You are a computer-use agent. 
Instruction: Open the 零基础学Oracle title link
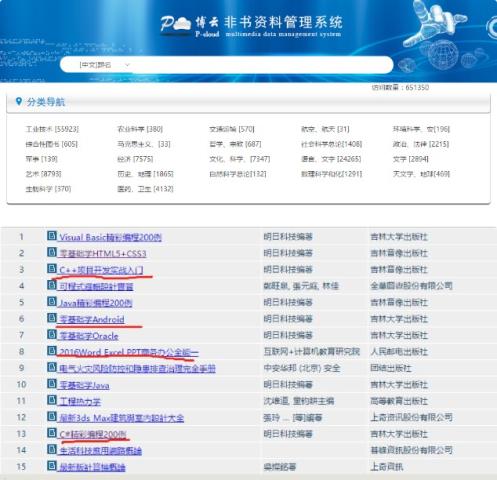click(89, 336)
